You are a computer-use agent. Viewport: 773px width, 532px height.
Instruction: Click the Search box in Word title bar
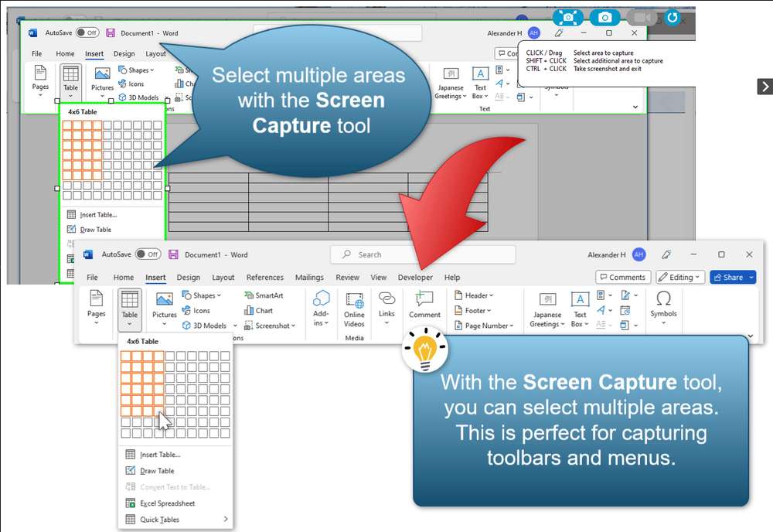[423, 254]
